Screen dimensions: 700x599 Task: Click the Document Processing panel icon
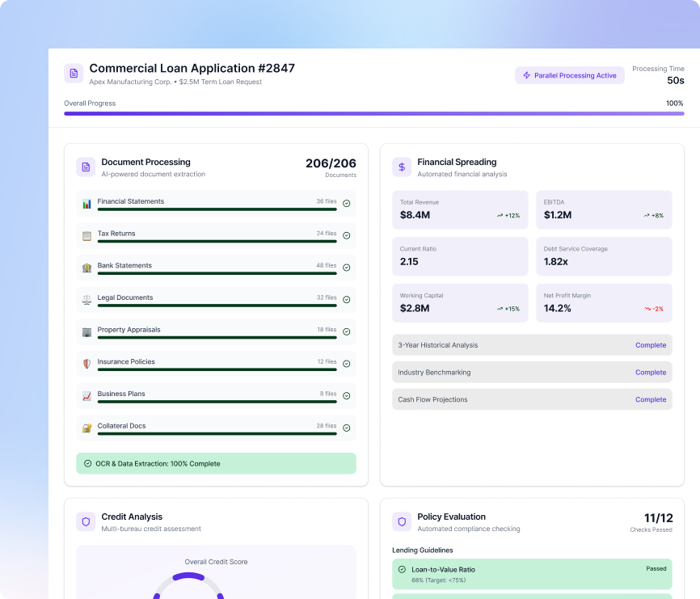click(86, 167)
